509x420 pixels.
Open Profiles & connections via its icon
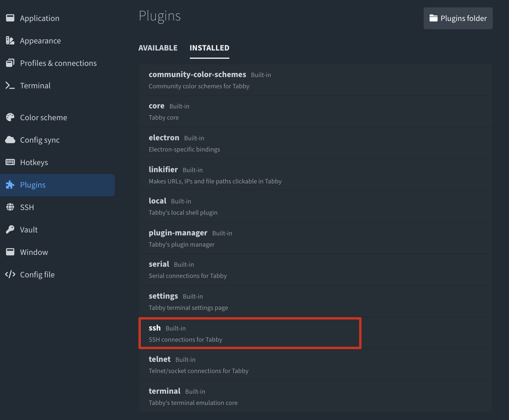coord(10,63)
